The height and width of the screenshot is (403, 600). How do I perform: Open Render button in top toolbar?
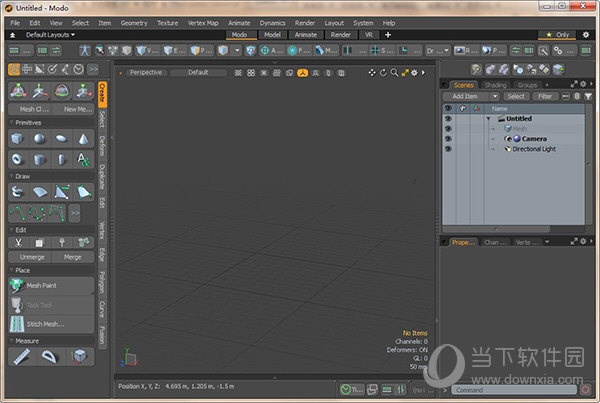click(466, 51)
